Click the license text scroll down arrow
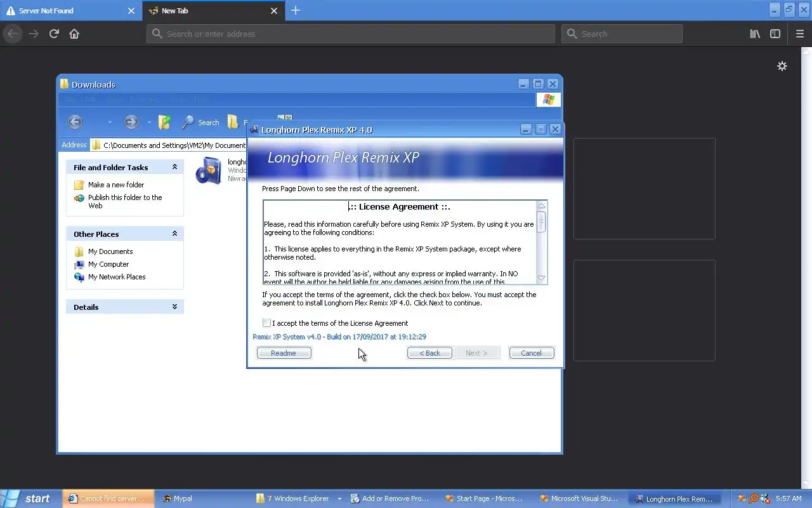The image size is (812, 508). pyautogui.click(x=541, y=278)
